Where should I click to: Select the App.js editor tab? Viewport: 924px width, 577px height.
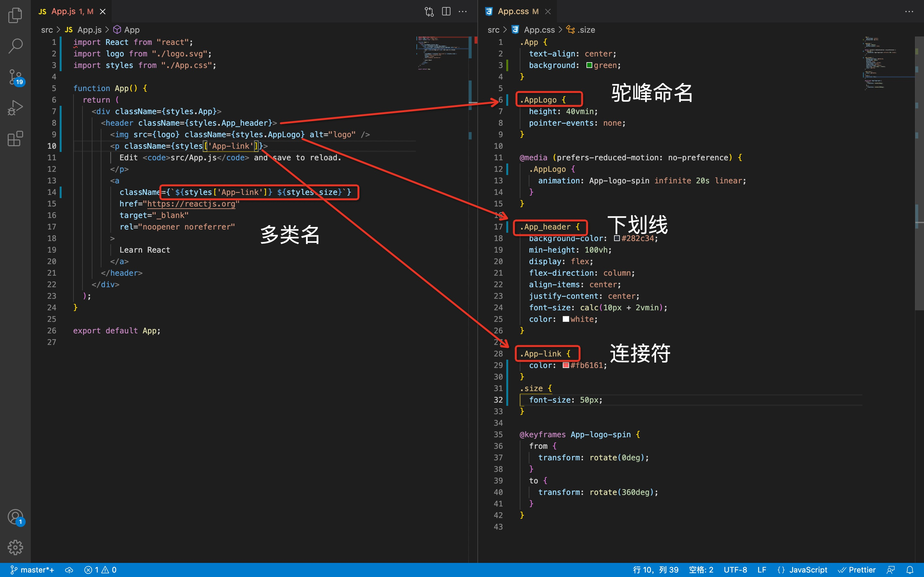64,12
